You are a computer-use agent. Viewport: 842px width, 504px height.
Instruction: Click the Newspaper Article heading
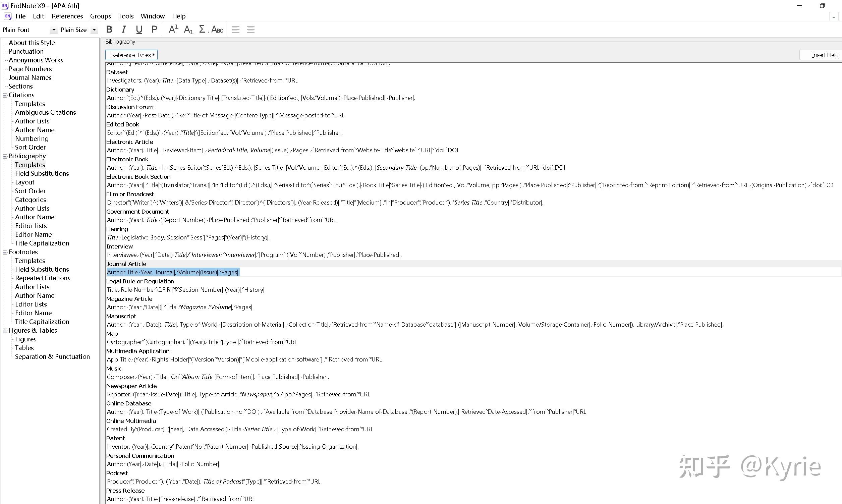pyautogui.click(x=131, y=386)
